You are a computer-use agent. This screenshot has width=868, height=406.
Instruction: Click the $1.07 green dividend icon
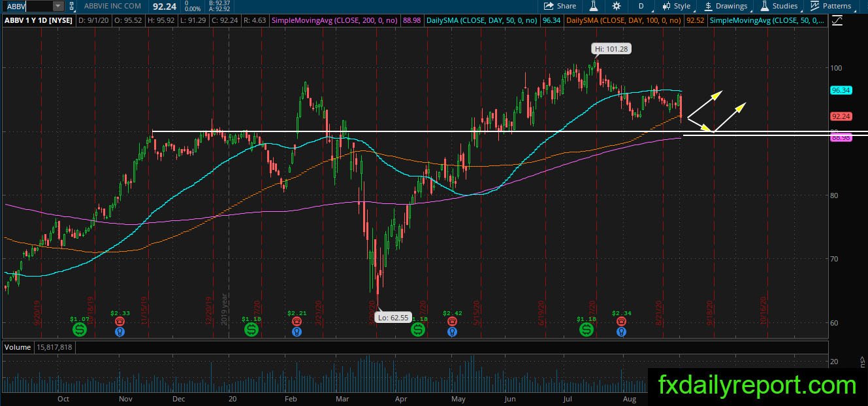point(79,330)
